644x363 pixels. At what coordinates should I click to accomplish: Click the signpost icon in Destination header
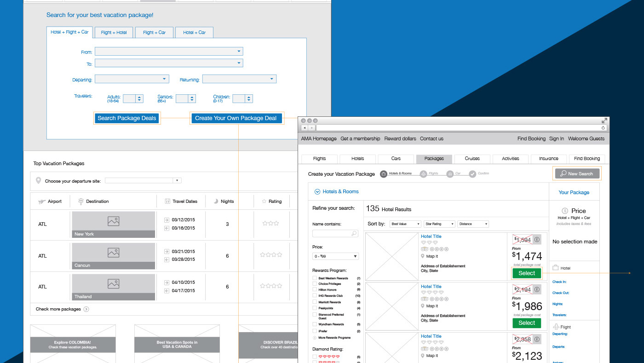click(x=81, y=201)
